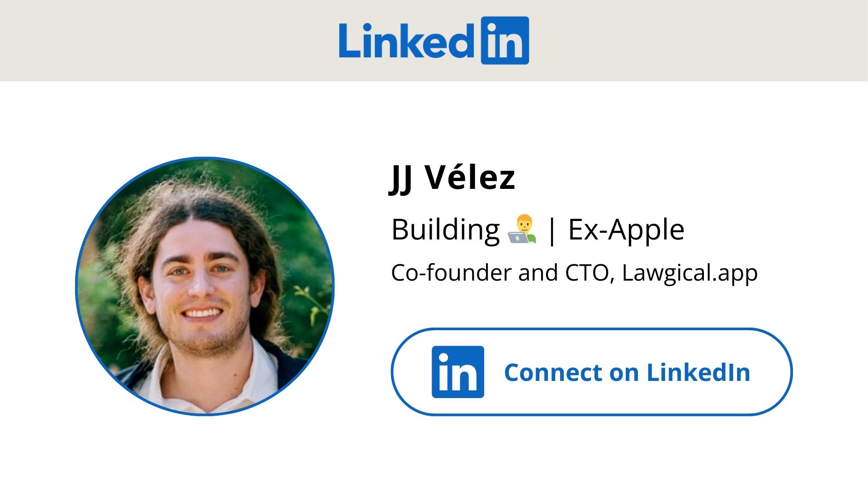Click the "Connect on LinkedIn" button label
868x488 pixels.
click(x=627, y=372)
